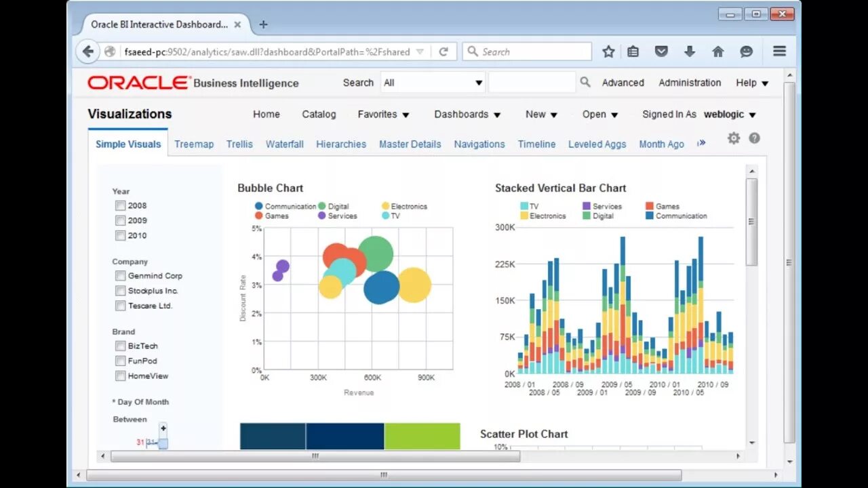Click the Oracle logo
Image resolution: width=868 pixels, height=488 pixels.
tap(139, 83)
